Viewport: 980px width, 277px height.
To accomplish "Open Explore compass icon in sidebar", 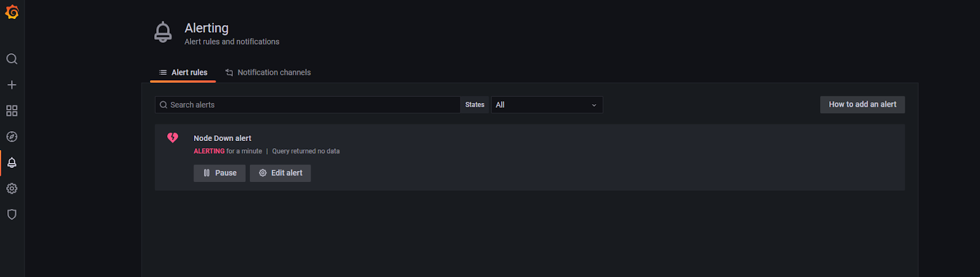I will coord(12,137).
